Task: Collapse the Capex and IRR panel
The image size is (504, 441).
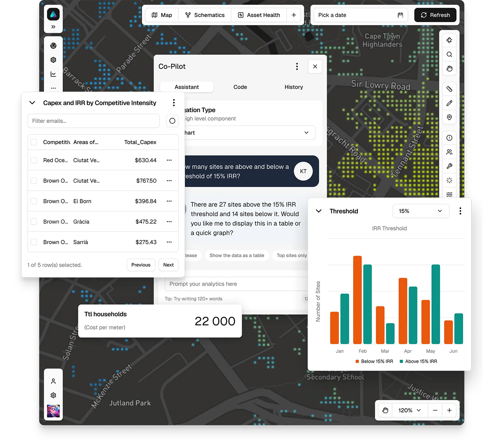Action: click(32, 103)
